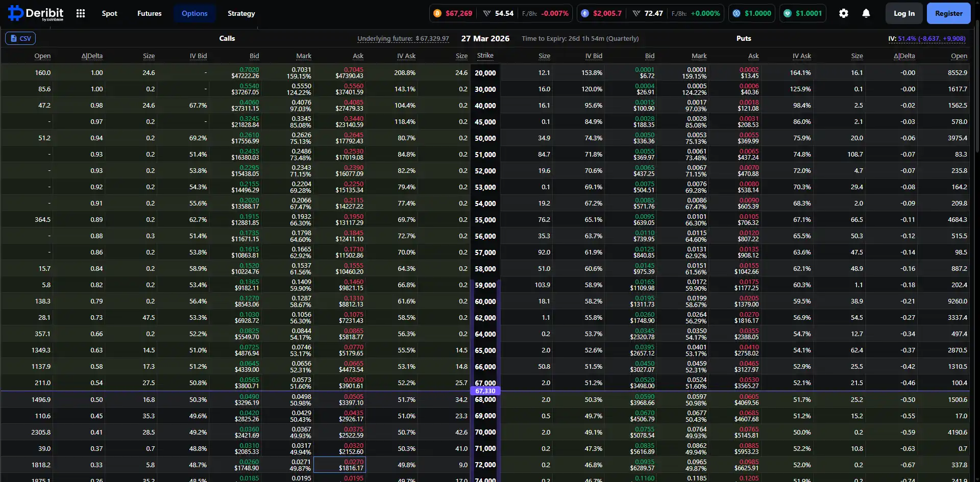Open the Futures menu
980x482 pixels.
tap(149, 14)
